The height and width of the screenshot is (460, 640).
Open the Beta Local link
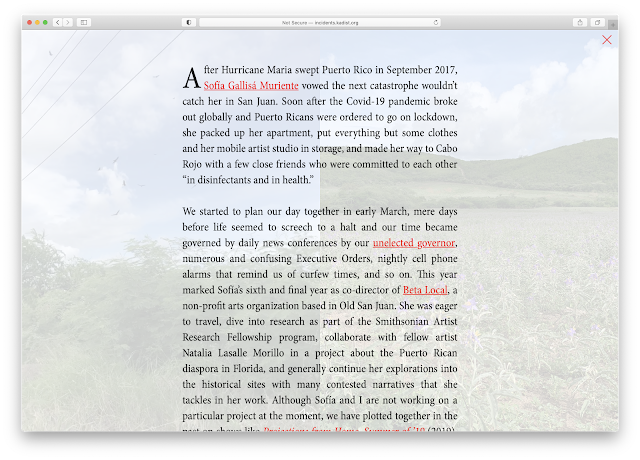coord(425,290)
